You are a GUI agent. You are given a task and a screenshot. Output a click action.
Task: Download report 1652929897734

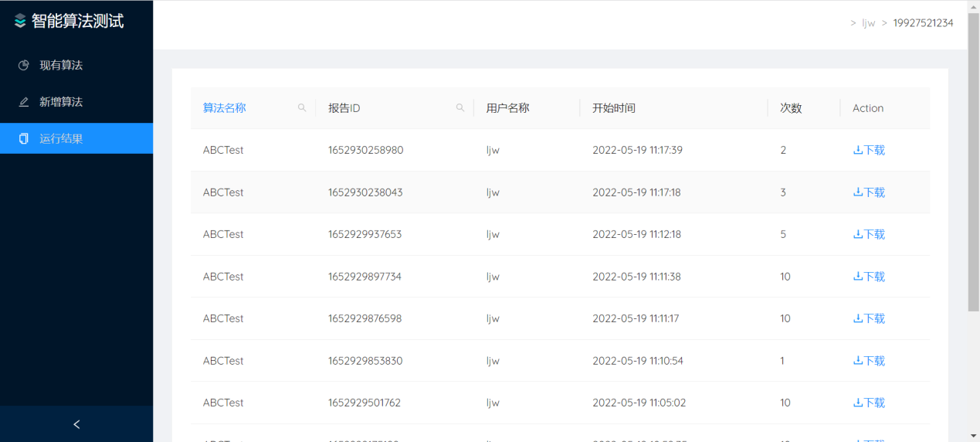(x=869, y=277)
